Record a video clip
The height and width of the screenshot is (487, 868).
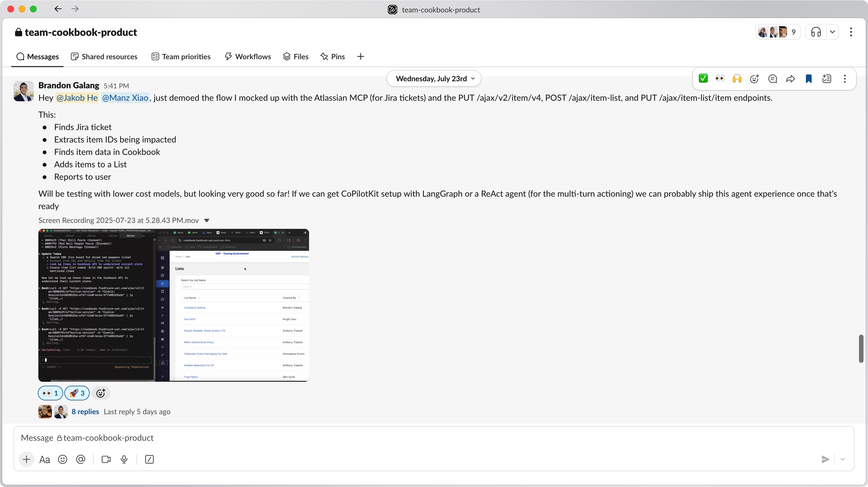106,459
